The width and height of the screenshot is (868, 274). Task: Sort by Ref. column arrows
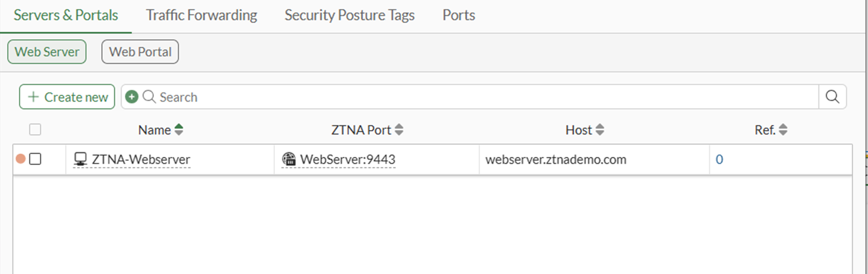pyautogui.click(x=783, y=129)
